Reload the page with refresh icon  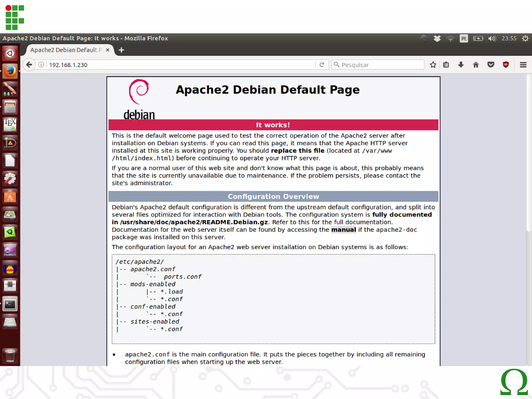322,65
